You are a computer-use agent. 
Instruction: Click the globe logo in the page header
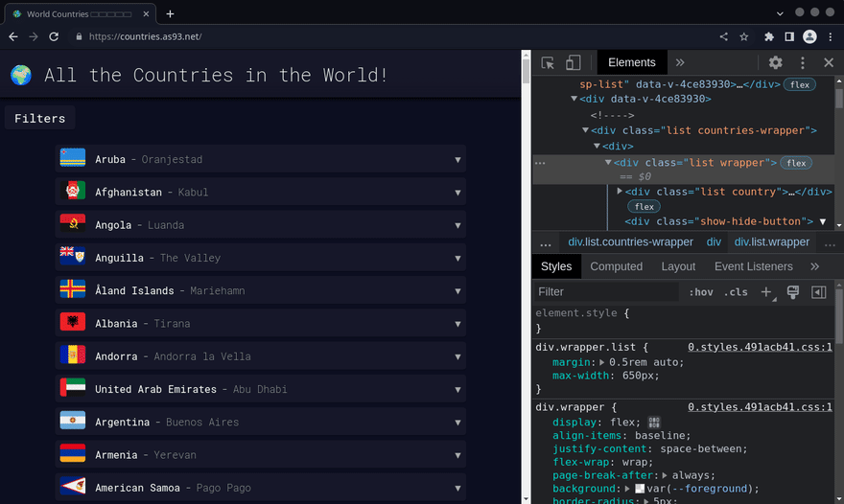pyautogui.click(x=21, y=75)
